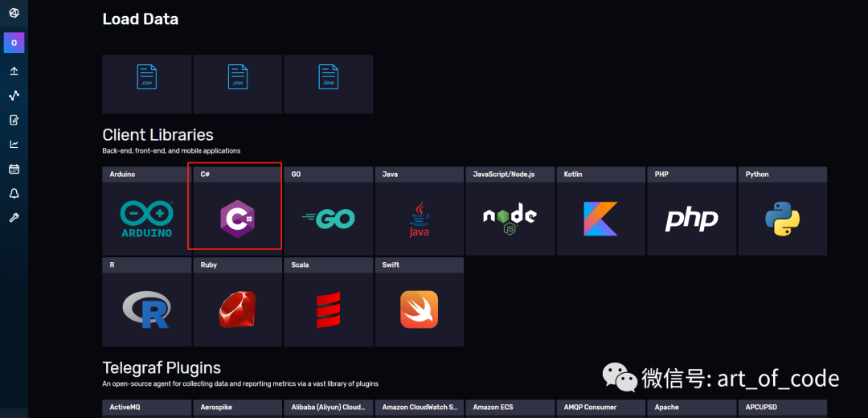Open the Alerts bell in sidebar
Image resolution: width=868 pixels, height=418 pixels.
14,194
